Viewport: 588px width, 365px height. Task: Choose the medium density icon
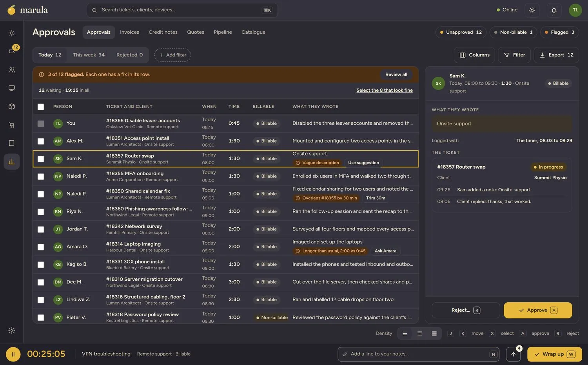tap(419, 334)
